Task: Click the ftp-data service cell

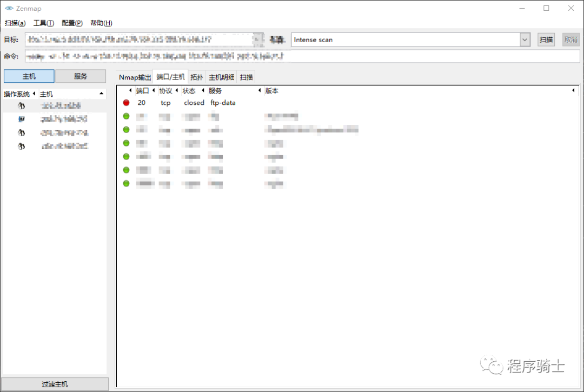Action: [x=223, y=103]
